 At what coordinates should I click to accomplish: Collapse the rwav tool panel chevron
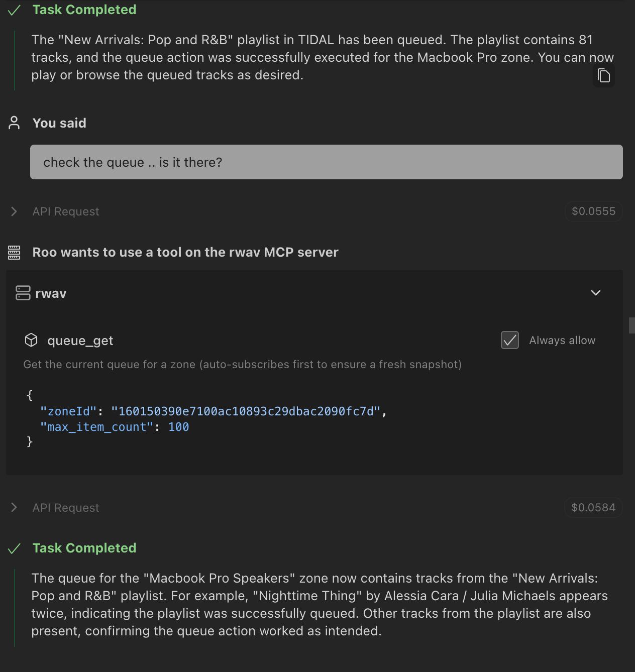point(596,293)
